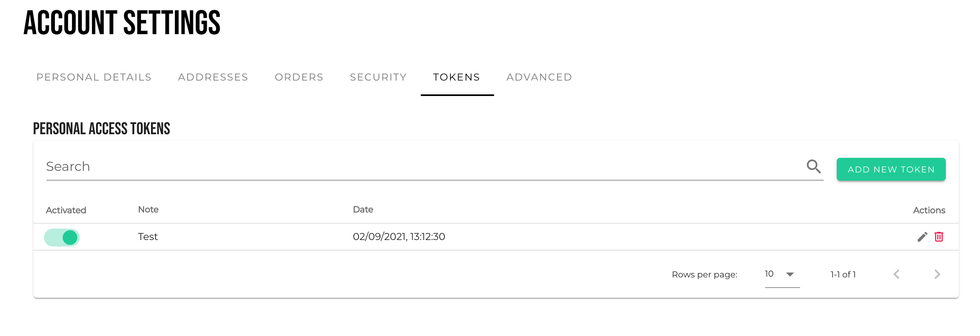Open the Advanced tab

[539, 77]
